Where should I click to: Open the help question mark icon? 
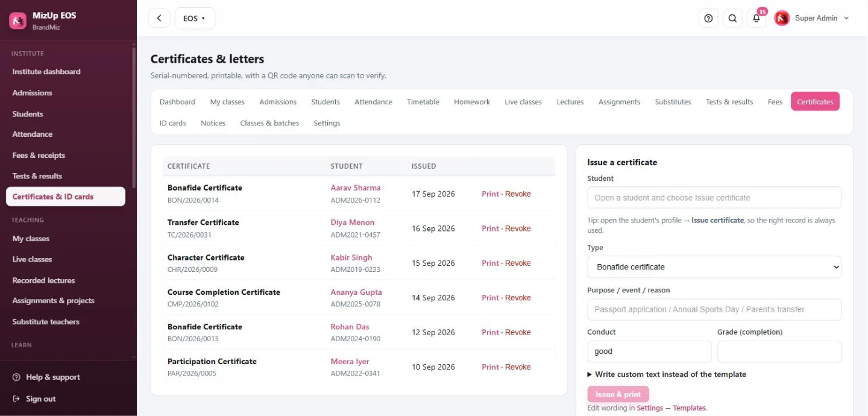pos(708,18)
